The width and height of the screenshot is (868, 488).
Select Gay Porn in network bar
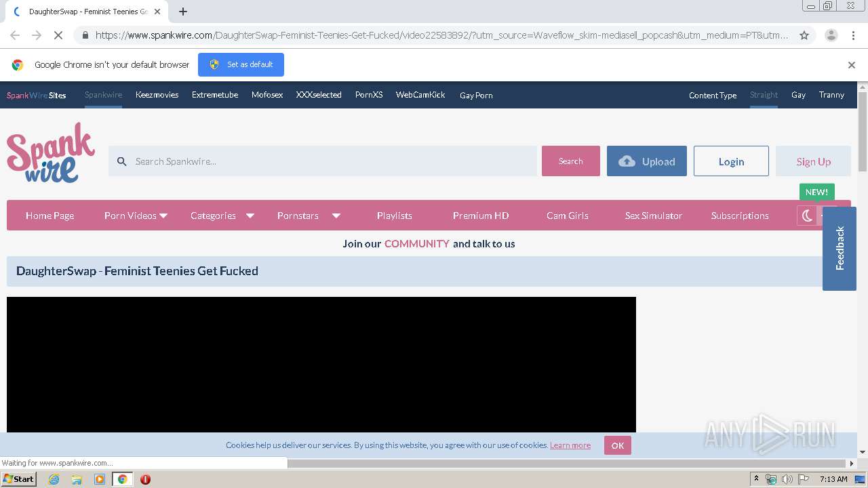coord(476,96)
